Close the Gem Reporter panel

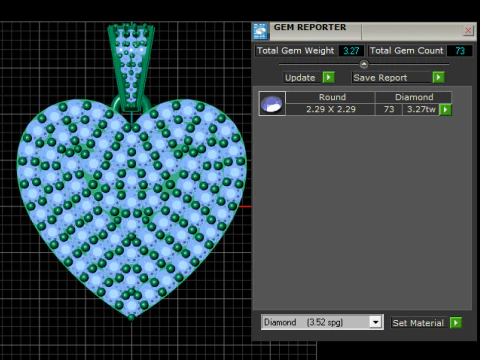[x=468, y=31]
